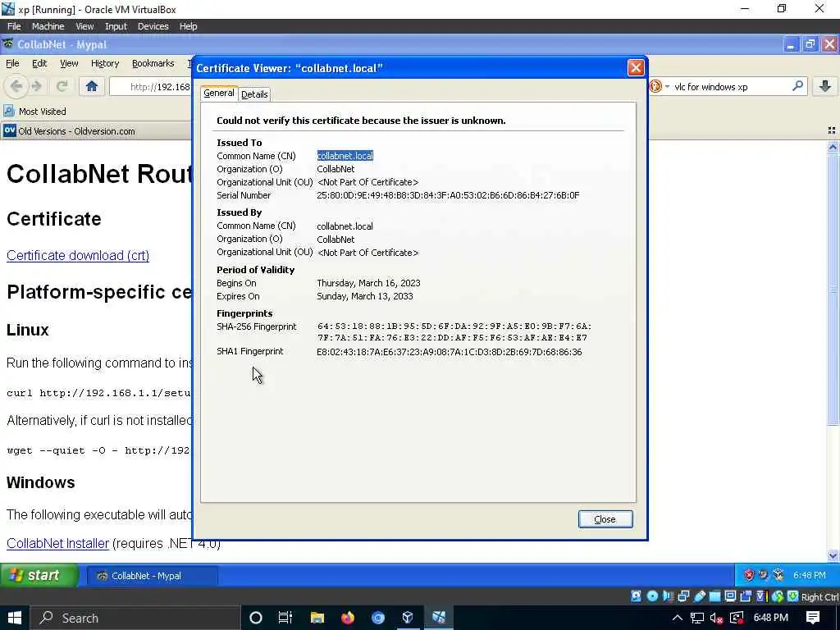Click the Begins On date Thursday, March 16, 2023
Screen dimensions: 840x630
(368, 283)
